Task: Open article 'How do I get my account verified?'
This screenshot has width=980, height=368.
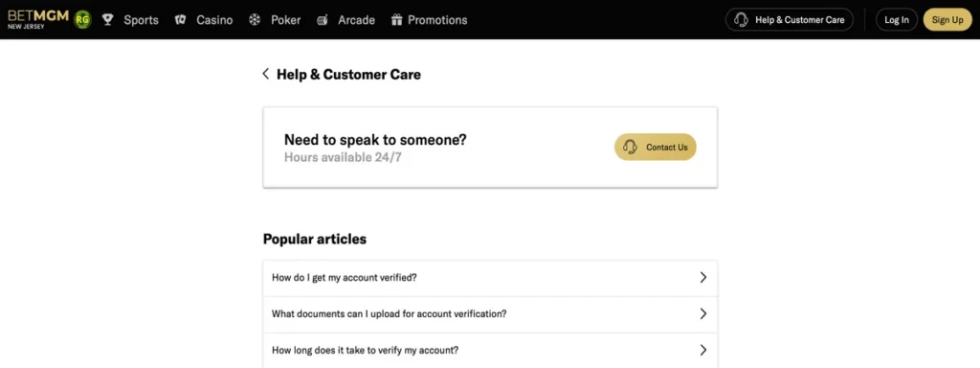Action: (490, 278)
